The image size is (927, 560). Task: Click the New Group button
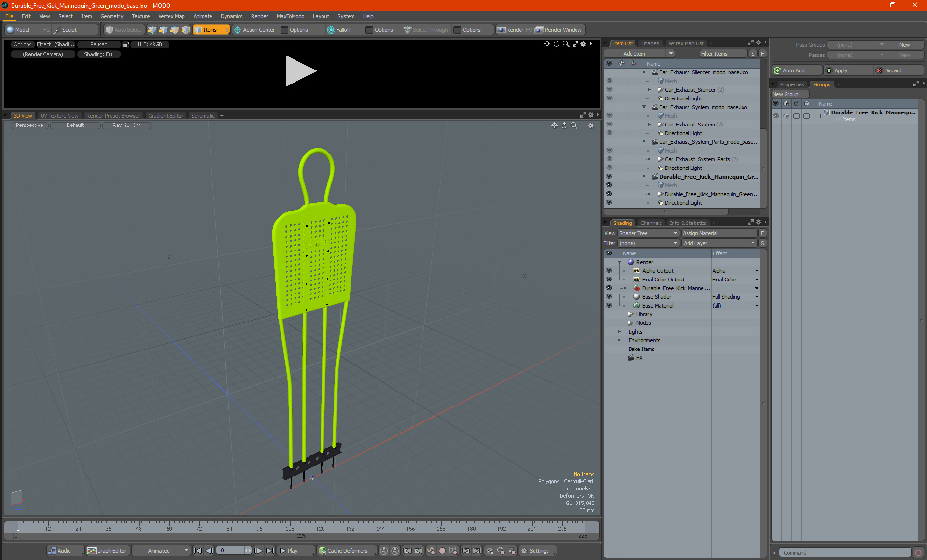coord(789,94)
